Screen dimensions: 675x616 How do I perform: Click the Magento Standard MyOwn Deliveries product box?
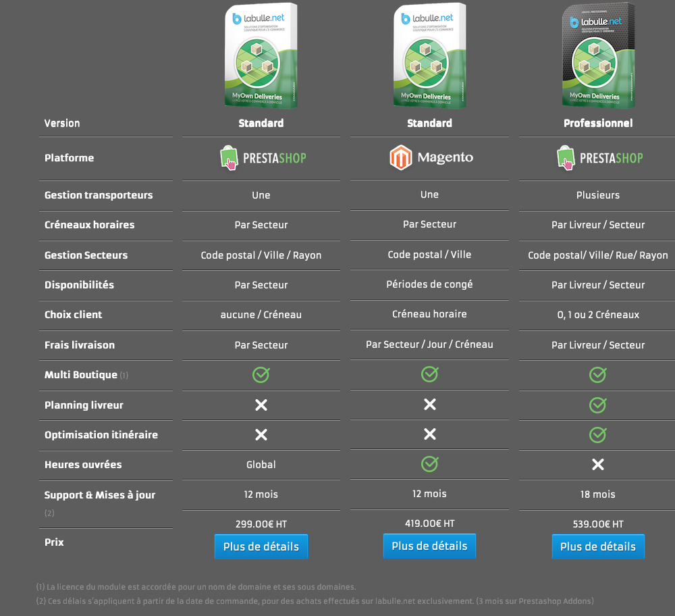click(x=429, y=55)
